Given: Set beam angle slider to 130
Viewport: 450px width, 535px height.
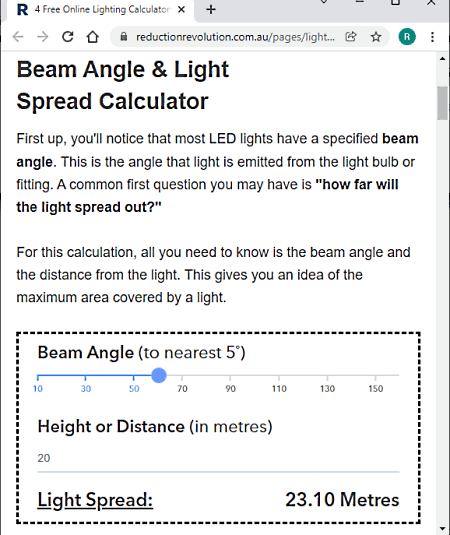Looking at the screenshot, I should [x=327, y=376].
